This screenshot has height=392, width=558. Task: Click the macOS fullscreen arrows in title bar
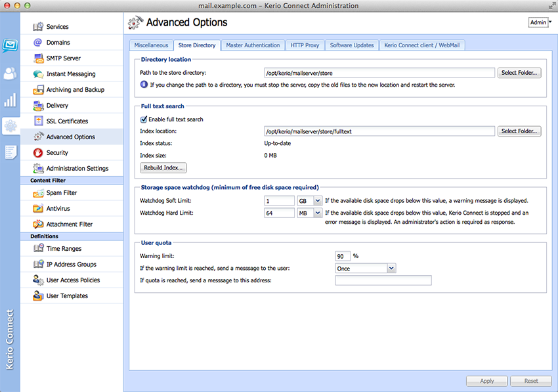[x=551, y=5]
